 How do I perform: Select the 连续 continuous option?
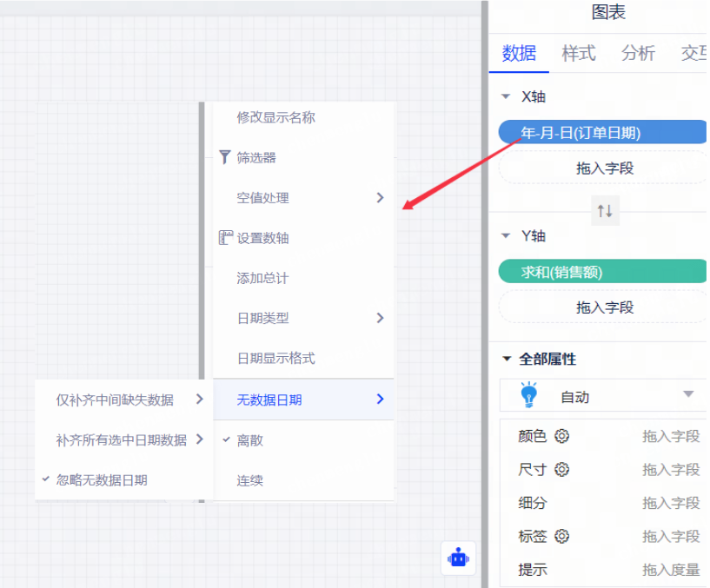tap(249, 480)
